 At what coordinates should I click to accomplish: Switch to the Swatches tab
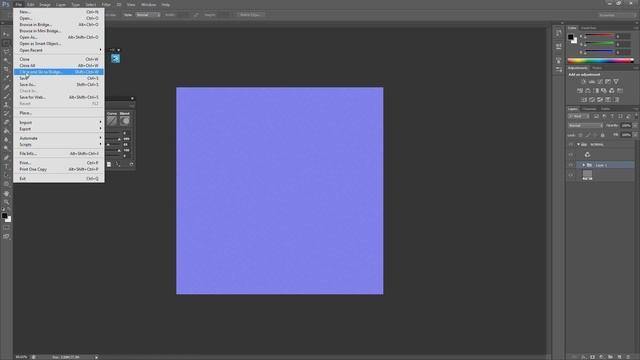589,28
